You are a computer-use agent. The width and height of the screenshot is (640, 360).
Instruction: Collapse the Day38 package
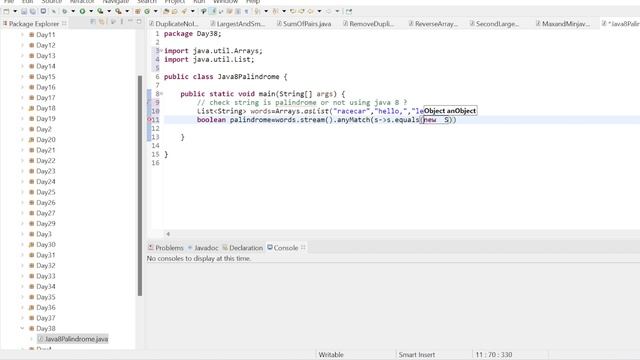point(22,328)
